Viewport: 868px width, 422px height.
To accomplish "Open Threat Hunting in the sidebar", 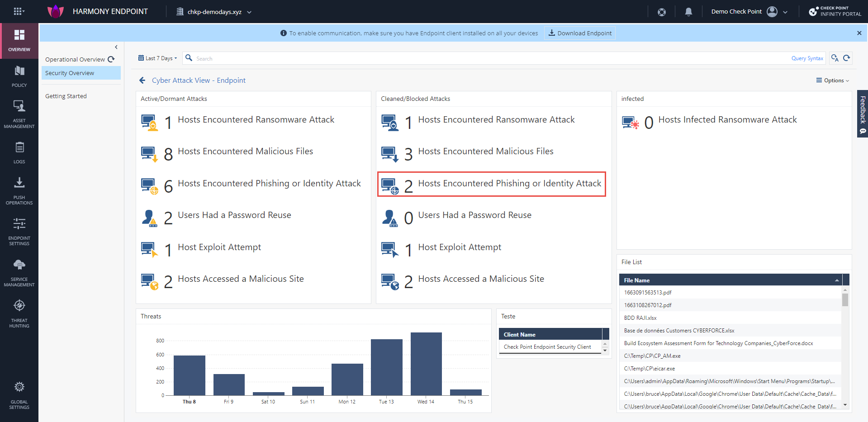I will pyautogui.click(x=19, y=313).
